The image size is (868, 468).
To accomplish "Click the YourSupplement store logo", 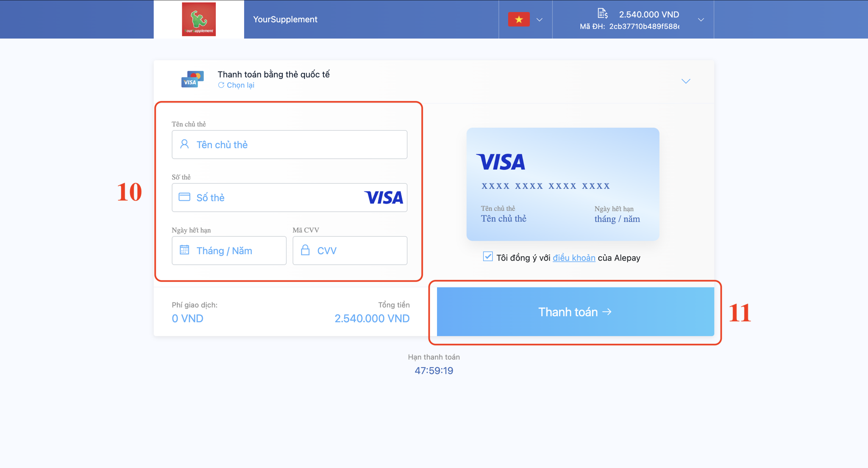I will click(199, 19).
